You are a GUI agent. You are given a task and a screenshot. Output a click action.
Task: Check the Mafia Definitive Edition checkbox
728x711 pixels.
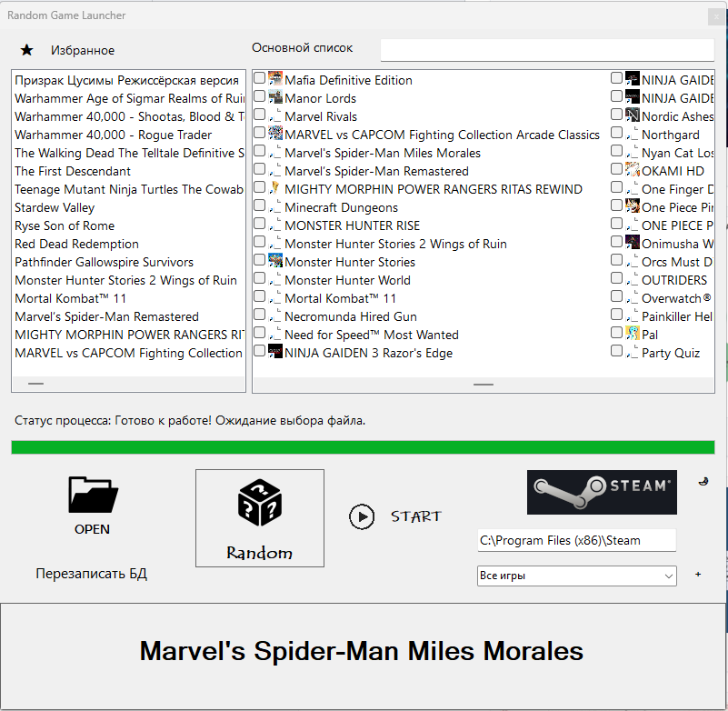click(x=260, y=78)
